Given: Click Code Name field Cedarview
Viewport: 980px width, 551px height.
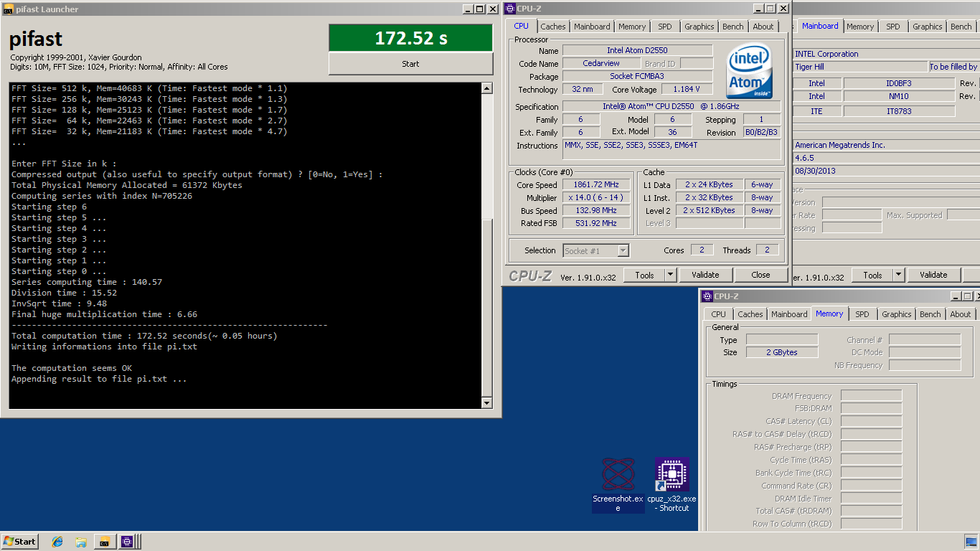Looking at the screenshot, I should pos(600,63).
